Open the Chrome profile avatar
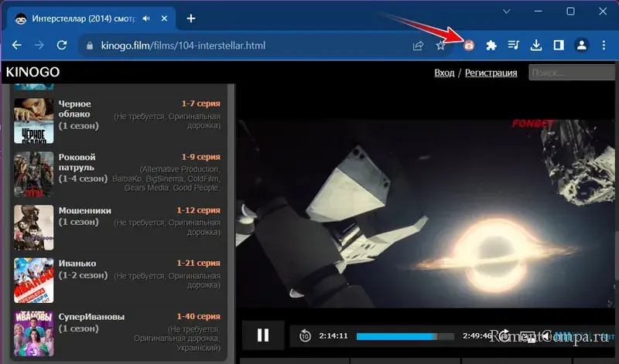Image resolution: width=619 pixels, height=364 pixels. click(580, 46)
